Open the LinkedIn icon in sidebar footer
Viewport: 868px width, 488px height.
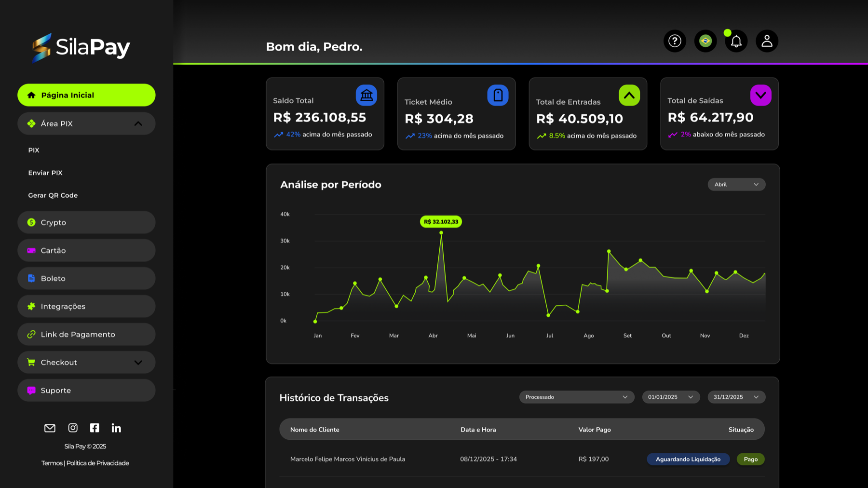(x=116, y=428)
